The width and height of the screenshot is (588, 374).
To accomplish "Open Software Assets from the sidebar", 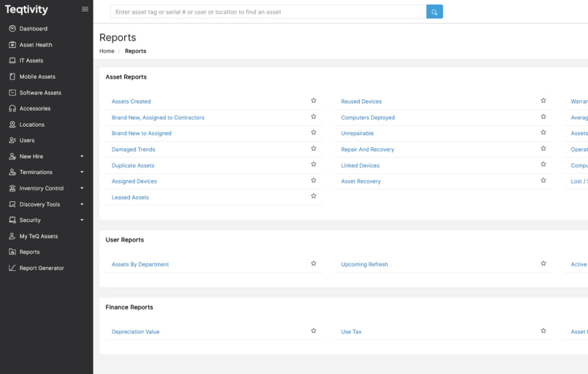I will (40, 92).
